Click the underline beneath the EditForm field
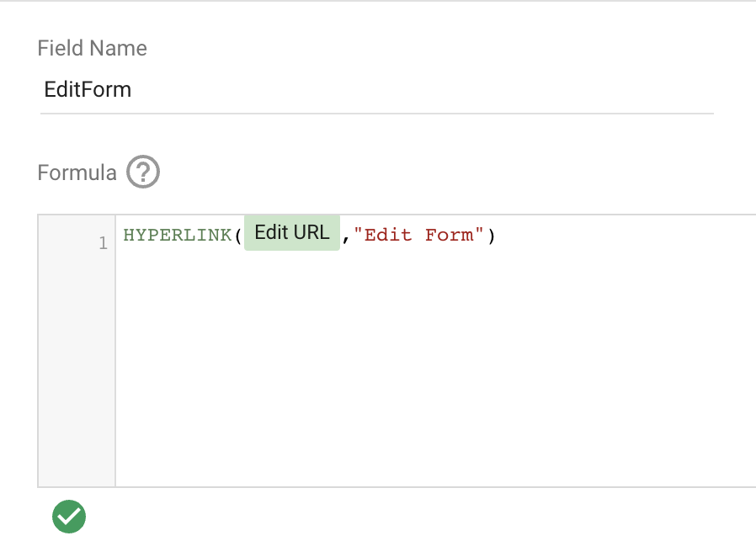The width and height of the screenshot is (756, 557). tap(376, 114)
